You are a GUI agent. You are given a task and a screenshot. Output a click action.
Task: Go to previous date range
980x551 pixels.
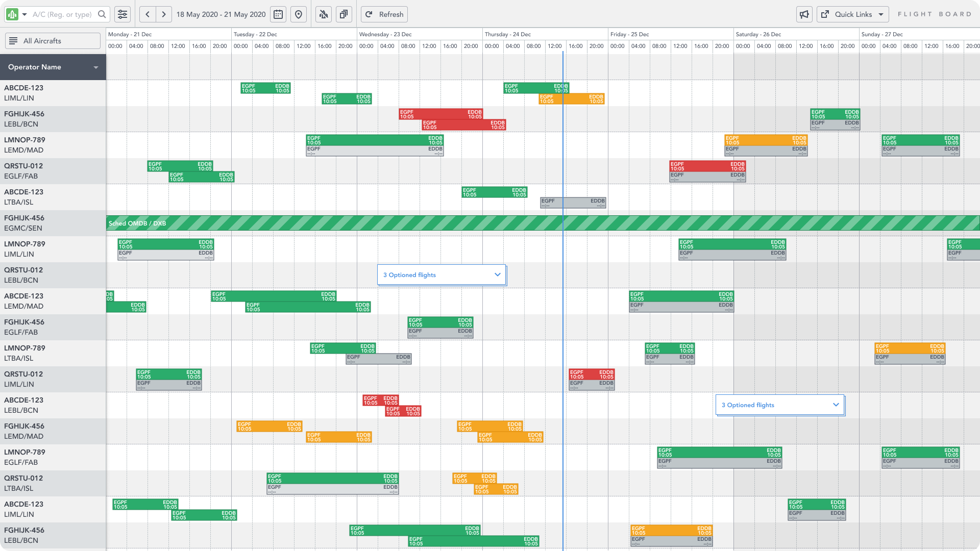coord(148,14)
